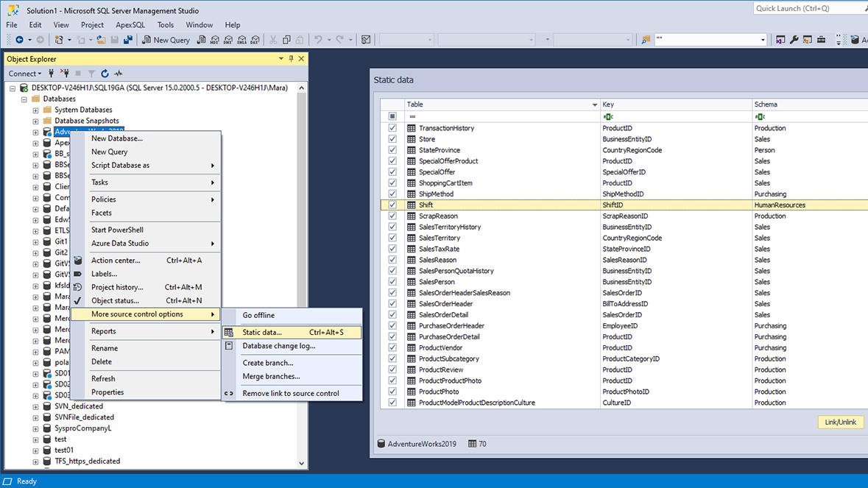Click the Undo arrow icon
The height and width of the screenshot is (488, 868).
coord(318,40)
